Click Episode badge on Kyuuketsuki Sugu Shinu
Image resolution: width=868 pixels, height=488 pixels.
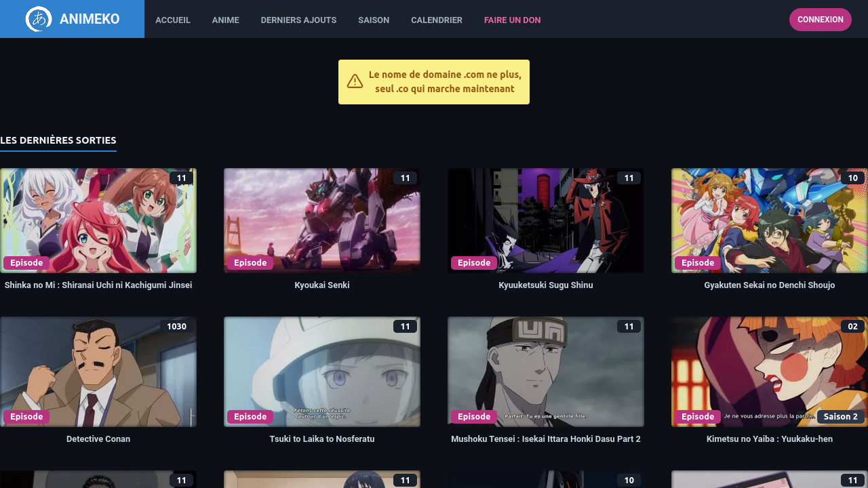pos(474,263)
